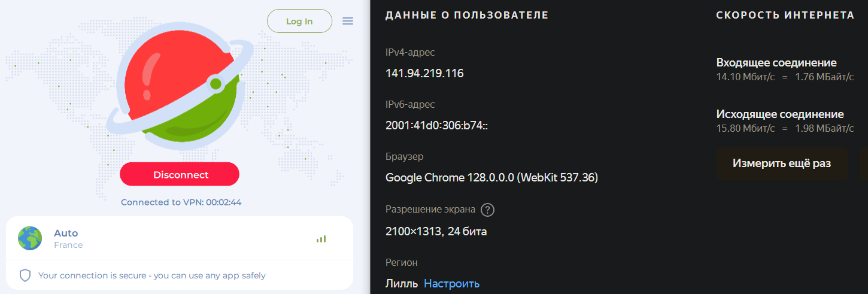Viewport: 868px width, 294px height.
Task: Click the globe icon next to Auto
Action: [30, 238]
